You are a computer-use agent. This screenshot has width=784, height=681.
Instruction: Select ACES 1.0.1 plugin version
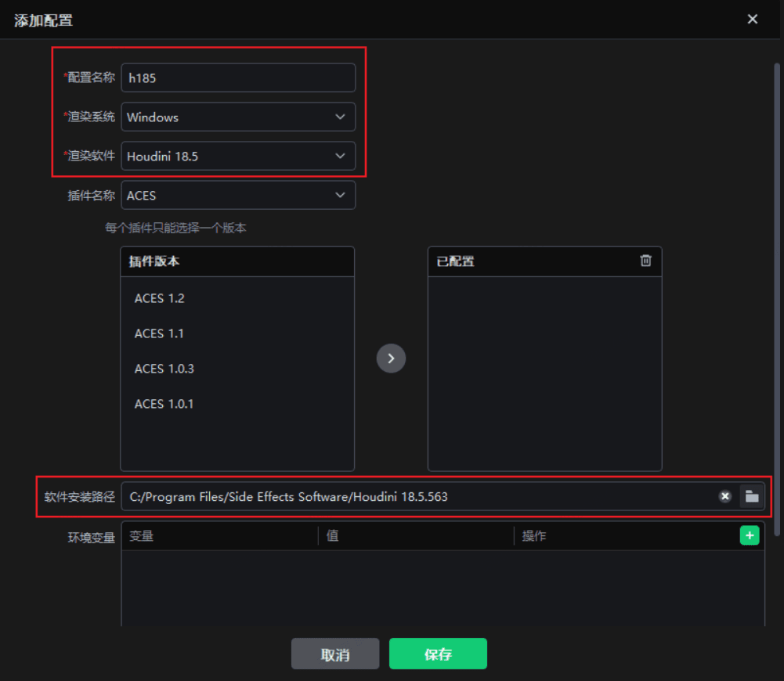[164, 404]
